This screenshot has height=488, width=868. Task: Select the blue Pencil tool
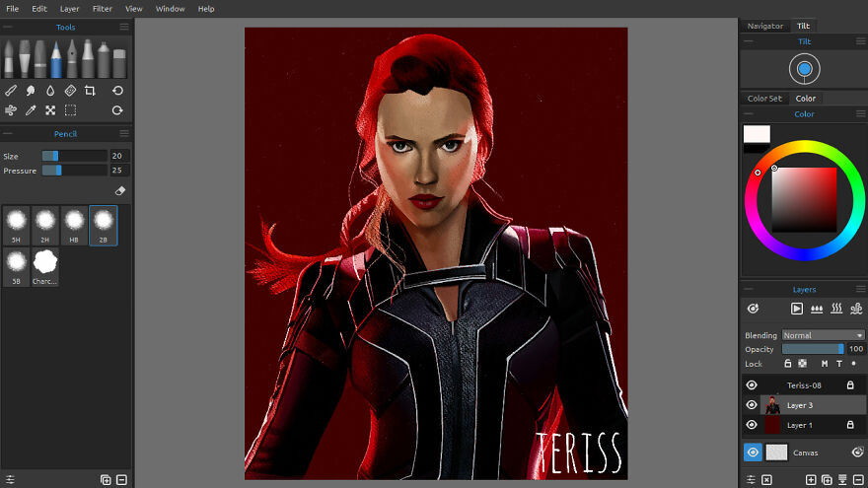tap(56, 59)
